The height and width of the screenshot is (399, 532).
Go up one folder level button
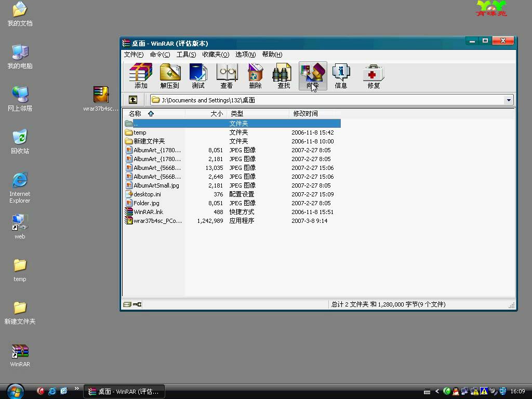pyautogui.click(x=133, y=100)
